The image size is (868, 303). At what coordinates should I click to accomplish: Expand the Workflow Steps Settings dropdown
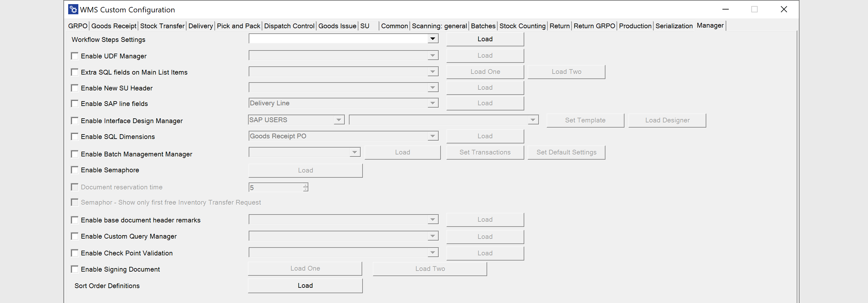(x=433, y=39)
